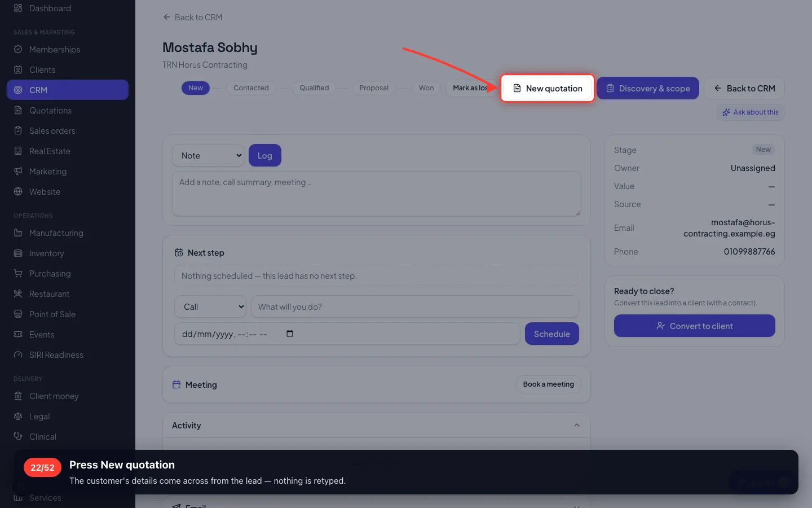Click the date and time input
The width and height of the screenshot is (812, 508).
point(347,334)
